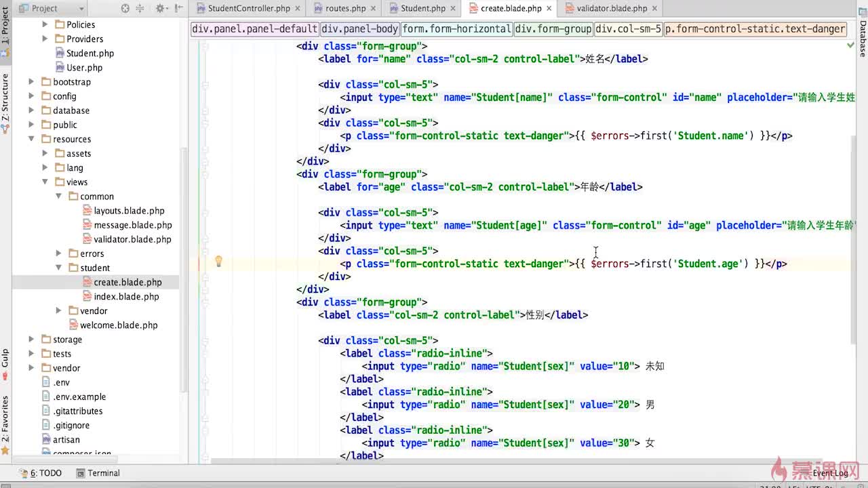Image resolution: width=868 pixels, height=488 pixels.
Task: Select create.blade.php in the project tree
Action: 128,282
